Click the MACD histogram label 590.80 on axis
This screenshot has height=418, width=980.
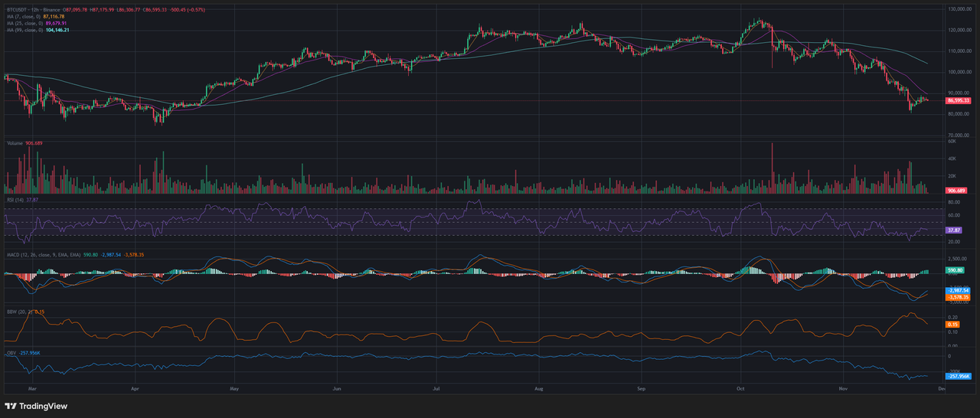pyautogui.click(x=955, y=270)
